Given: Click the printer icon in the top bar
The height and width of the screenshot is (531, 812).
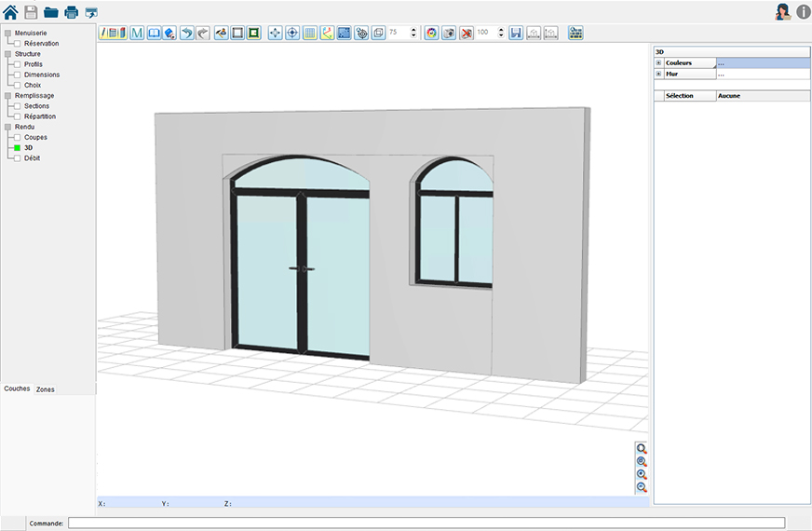Looking at the screenshot, I should (x=71, y=12).
